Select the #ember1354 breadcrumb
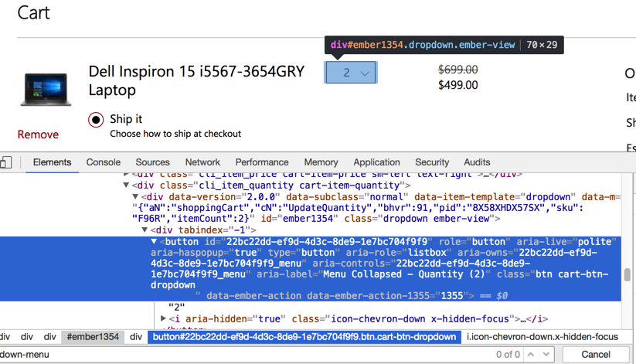This screenshot has width=636, height=364. (93, 337)
